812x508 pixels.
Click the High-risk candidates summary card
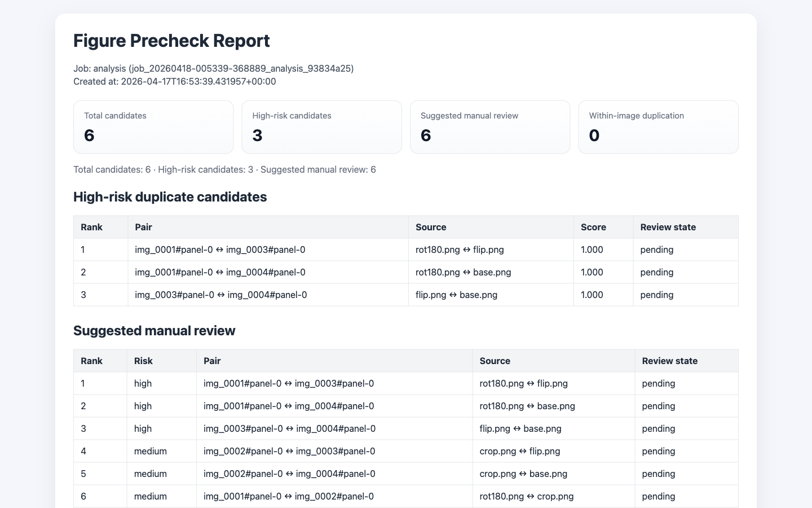(321, 127)
